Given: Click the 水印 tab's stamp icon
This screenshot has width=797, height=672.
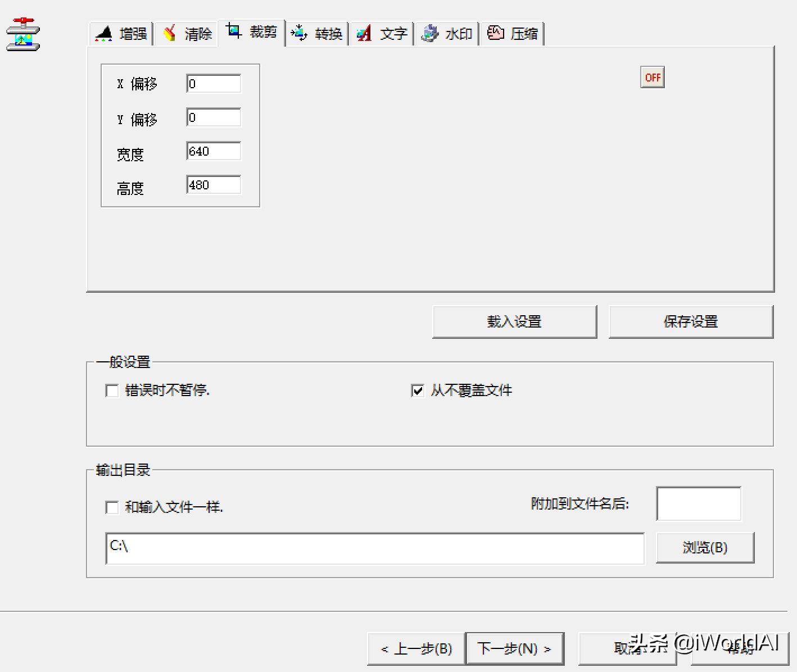Looking at the screenshot, I should pos(430,33).
